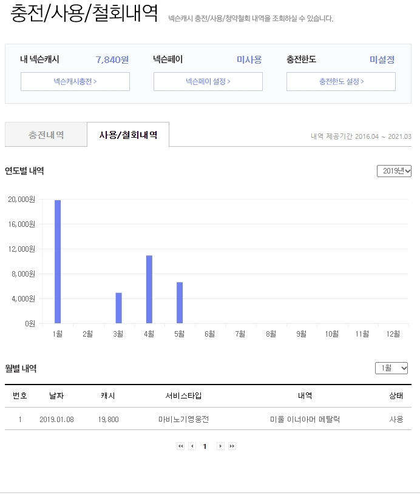Open 넥슨페이 설정 button
The image size is (420, 504).
pos(208,81)
